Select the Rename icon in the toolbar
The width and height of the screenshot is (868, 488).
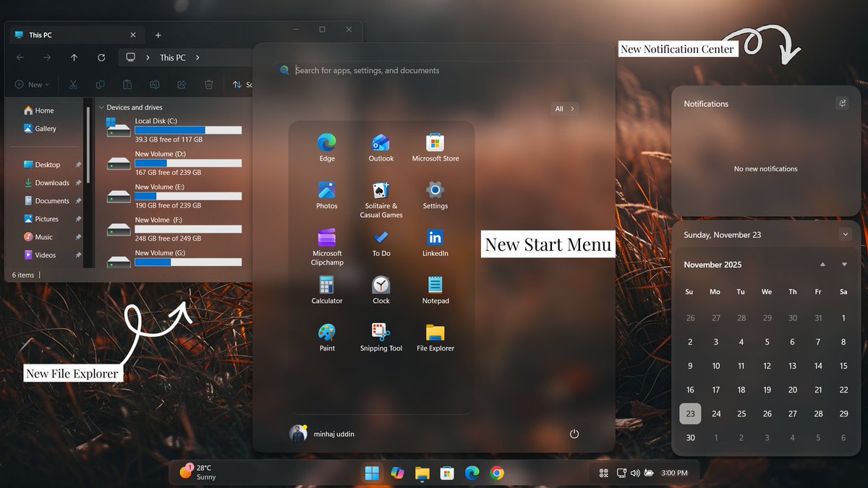pyautogui.click(x=154, y=85)
